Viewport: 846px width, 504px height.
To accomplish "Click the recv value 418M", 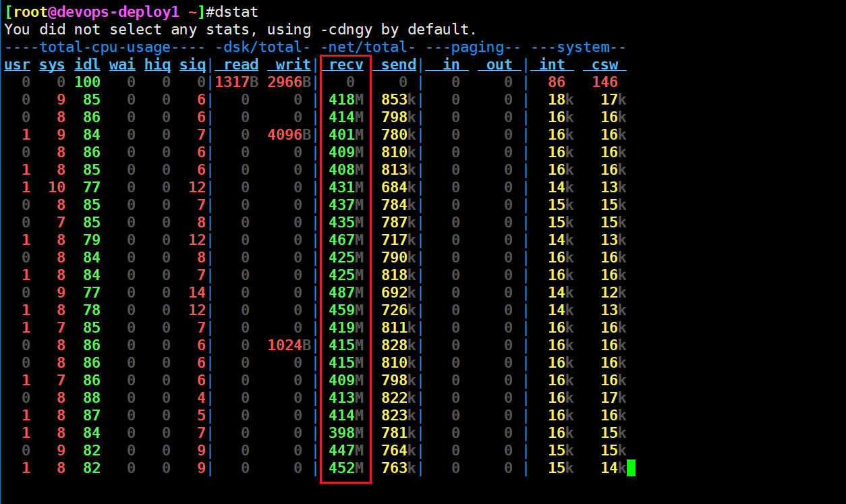I will [x=347, y=100].
